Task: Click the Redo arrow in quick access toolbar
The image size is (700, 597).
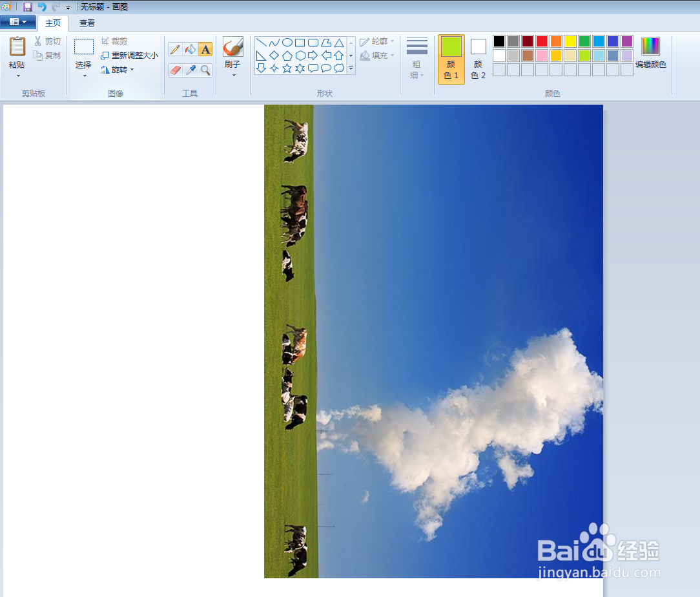Action: tap(56, 7)
